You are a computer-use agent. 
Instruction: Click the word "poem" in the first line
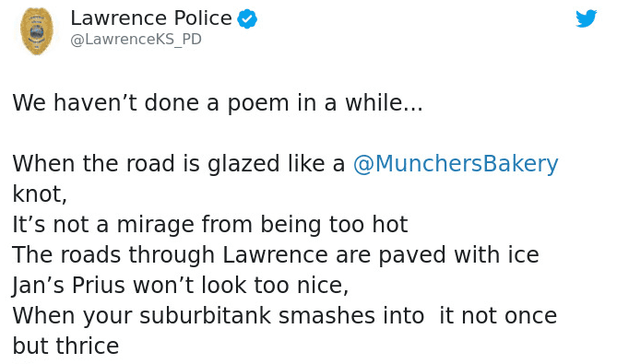[258, 104]
